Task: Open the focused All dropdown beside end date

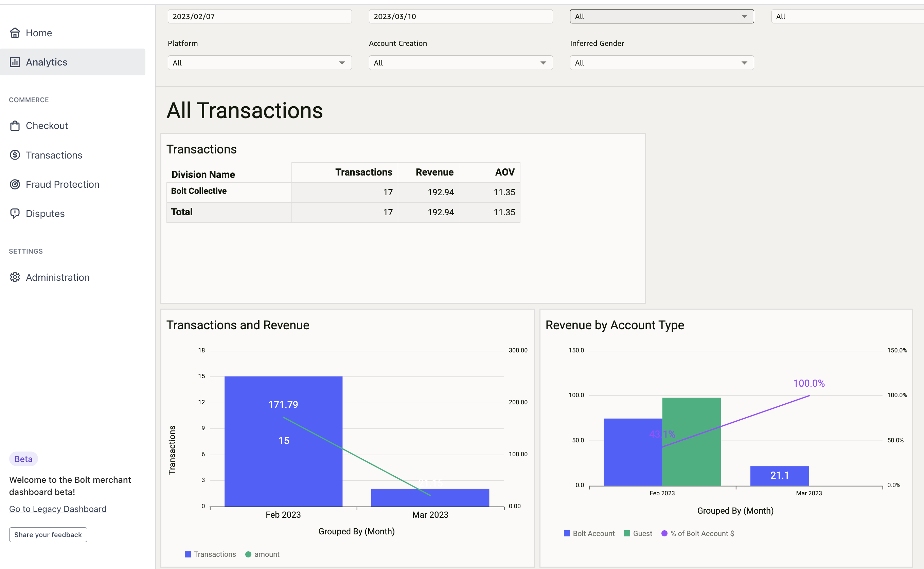Action: (662, 17)
